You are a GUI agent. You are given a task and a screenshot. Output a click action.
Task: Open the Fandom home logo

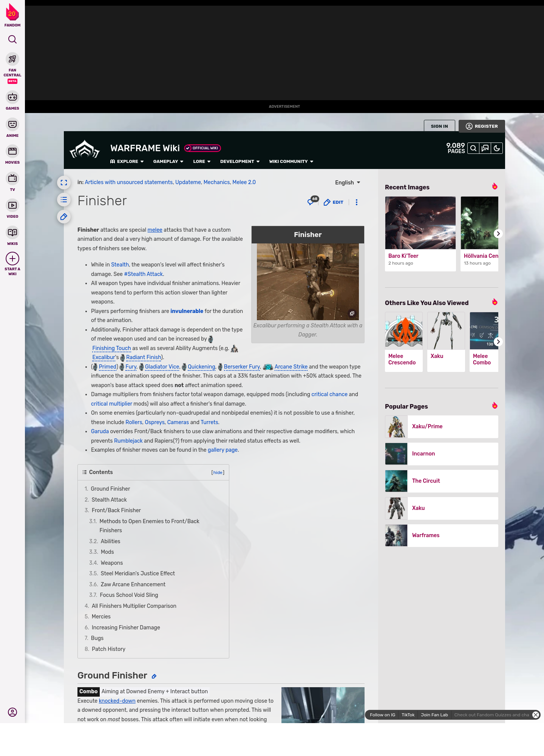click(x=12, y=15)
